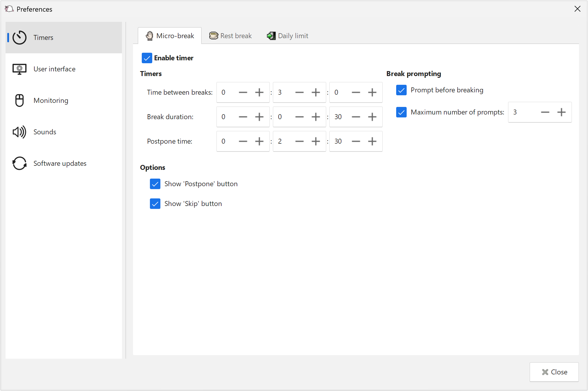The image size is (588, 391).
Task: Click the Daily limit exit icon
Action: click(x=271, y=36)
